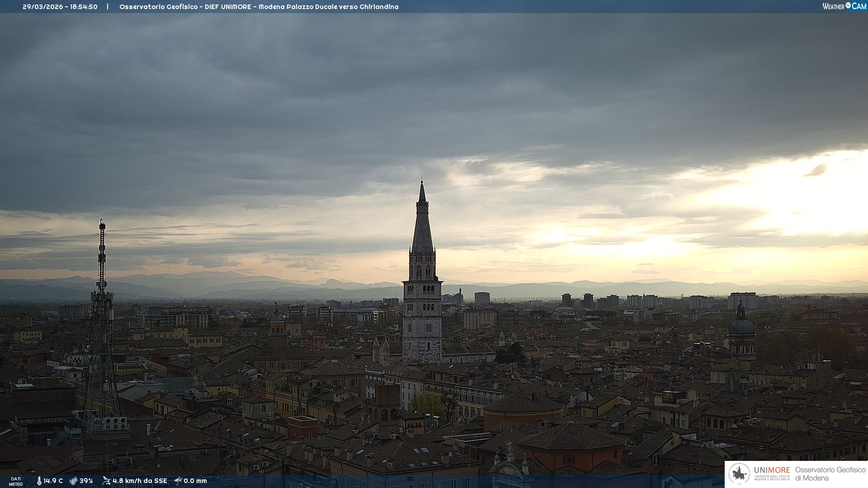This screenshot has width=868, height=488.
Task: Click the 4.8 km/h da SSE reading
Action: (140, 481)
